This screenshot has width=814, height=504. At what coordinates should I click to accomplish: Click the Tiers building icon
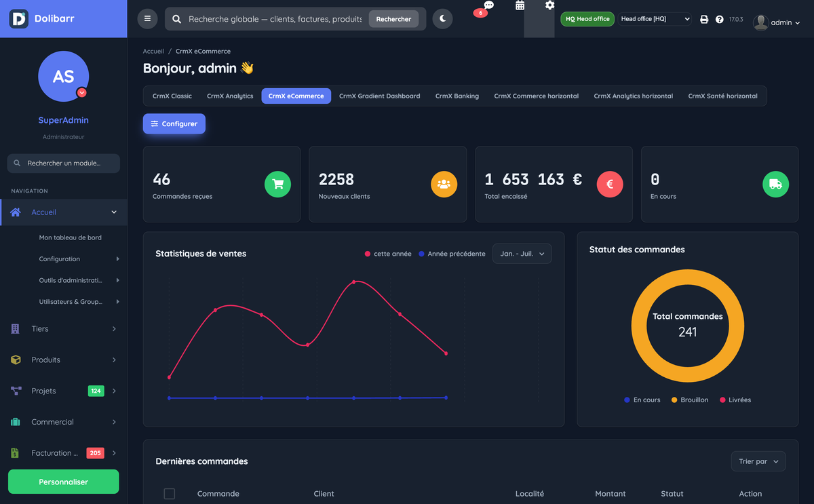[x=16, y=329]
